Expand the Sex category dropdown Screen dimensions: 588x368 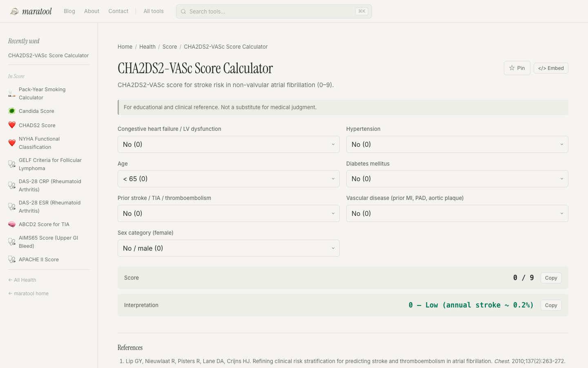click(229, 248)
